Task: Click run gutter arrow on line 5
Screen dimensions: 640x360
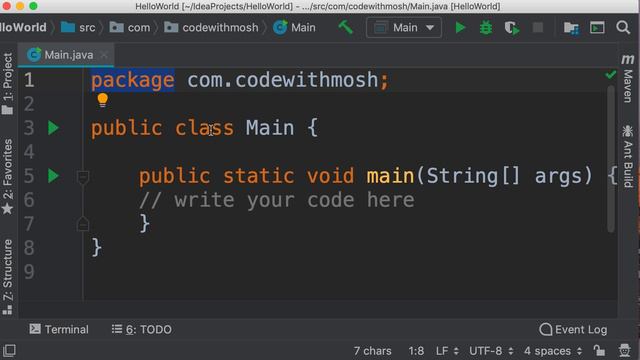Action: click(53, 176)
